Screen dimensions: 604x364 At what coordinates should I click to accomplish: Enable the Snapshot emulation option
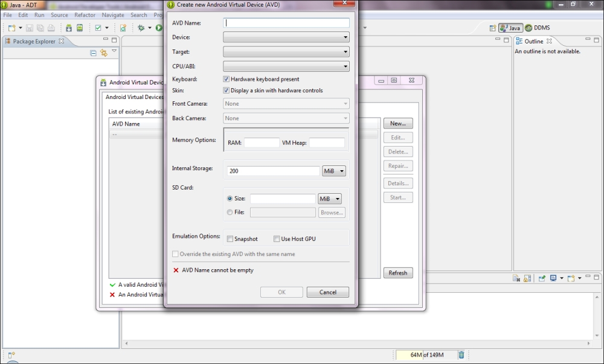tap(230, 239)
